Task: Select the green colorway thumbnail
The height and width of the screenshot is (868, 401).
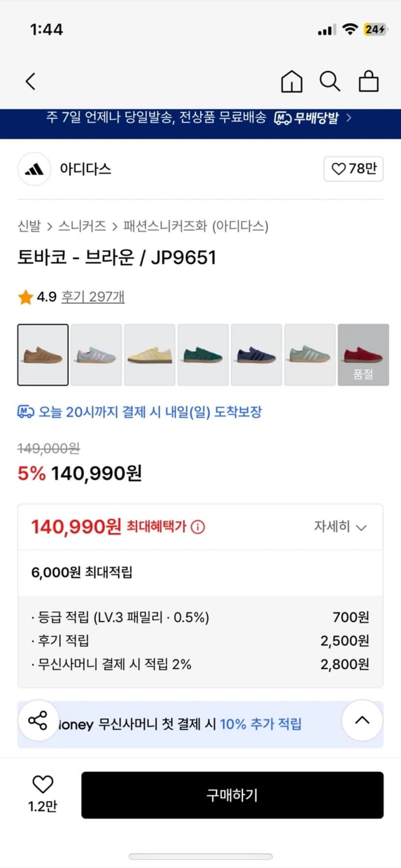Action: click(203, 355)
